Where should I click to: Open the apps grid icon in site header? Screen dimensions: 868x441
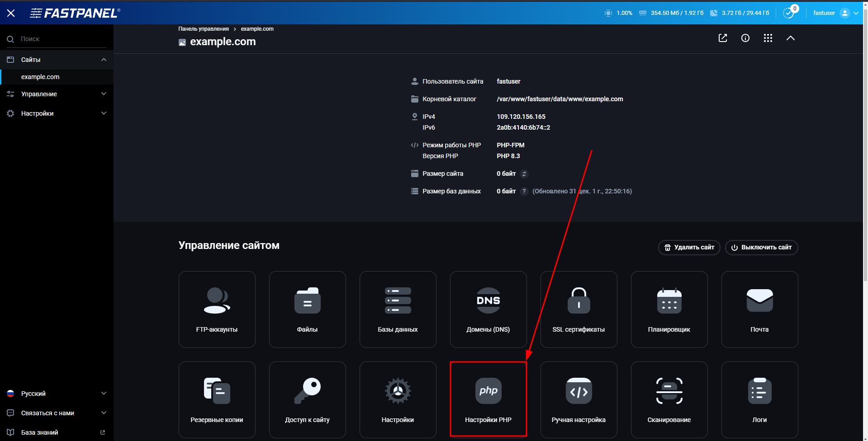pos(768,38)
